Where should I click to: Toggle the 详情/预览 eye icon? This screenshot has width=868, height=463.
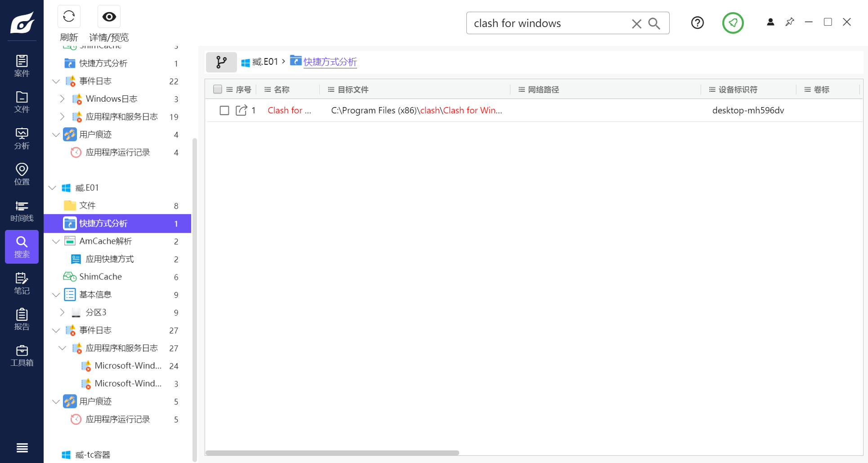109,17
